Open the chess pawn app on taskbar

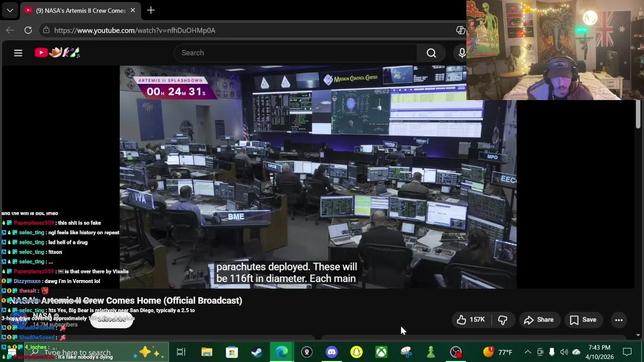click(x=431, y=352)
